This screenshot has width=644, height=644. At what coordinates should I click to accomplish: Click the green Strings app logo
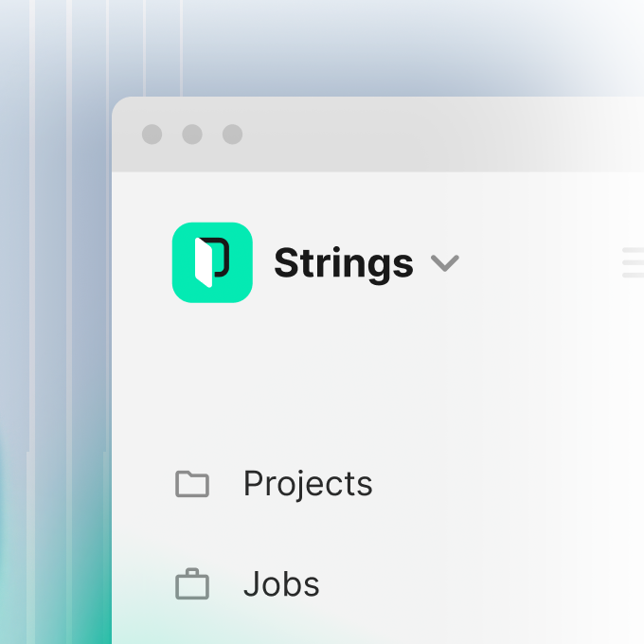point(212,262)
